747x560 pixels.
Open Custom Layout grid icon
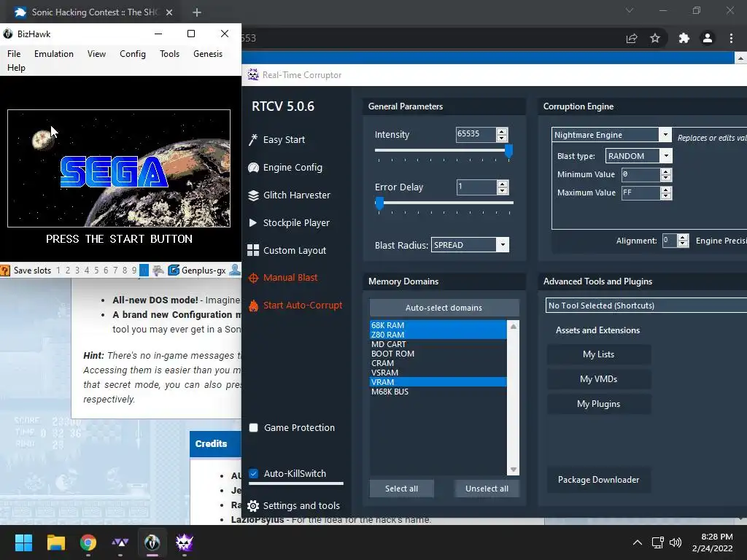point(253,251)
